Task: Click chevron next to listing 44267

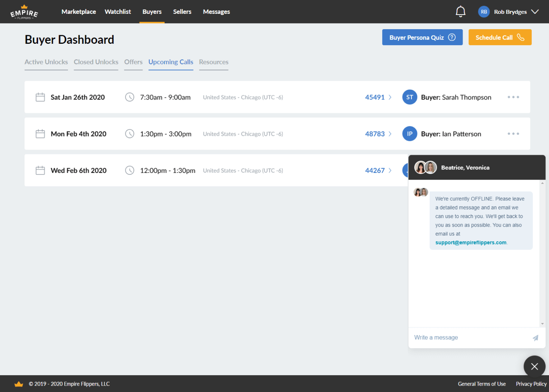Action: pos(390,171)
